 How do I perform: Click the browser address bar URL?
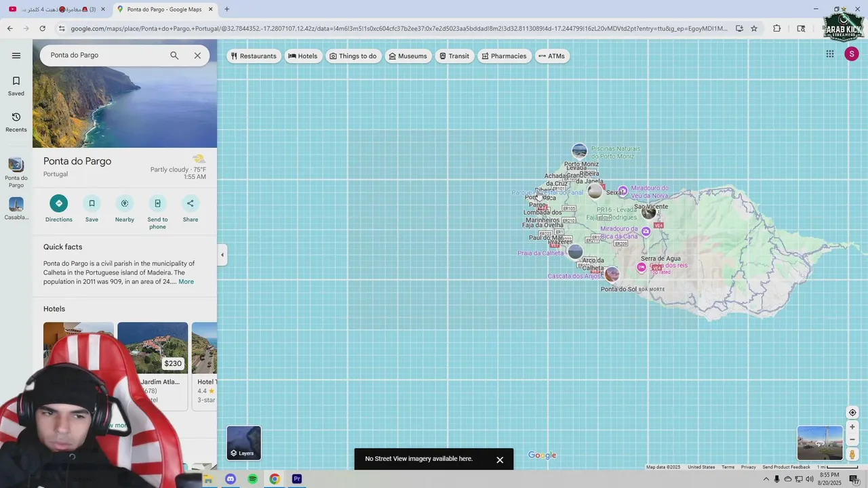point(399,28)
